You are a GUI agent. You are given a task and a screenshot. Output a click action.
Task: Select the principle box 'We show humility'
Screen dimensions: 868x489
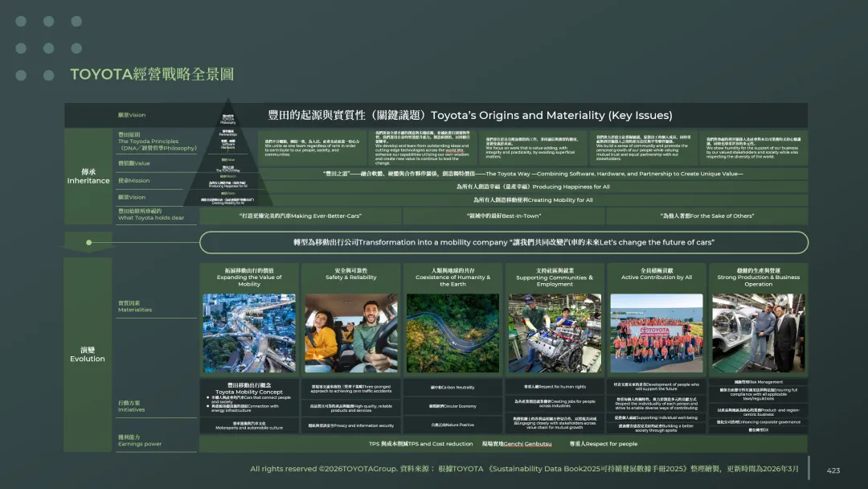coord(753,148)
